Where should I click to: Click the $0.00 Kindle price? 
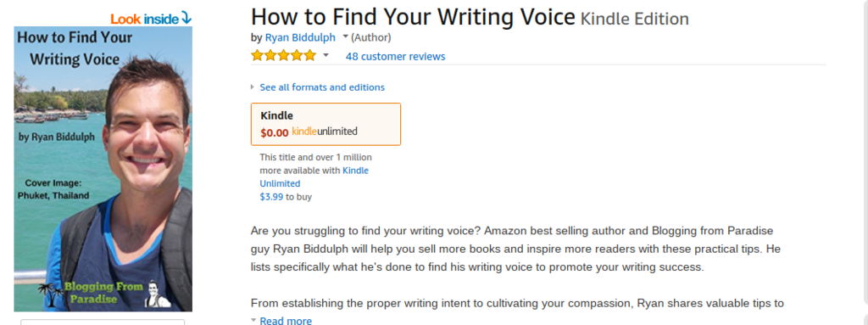pos(274,132)
